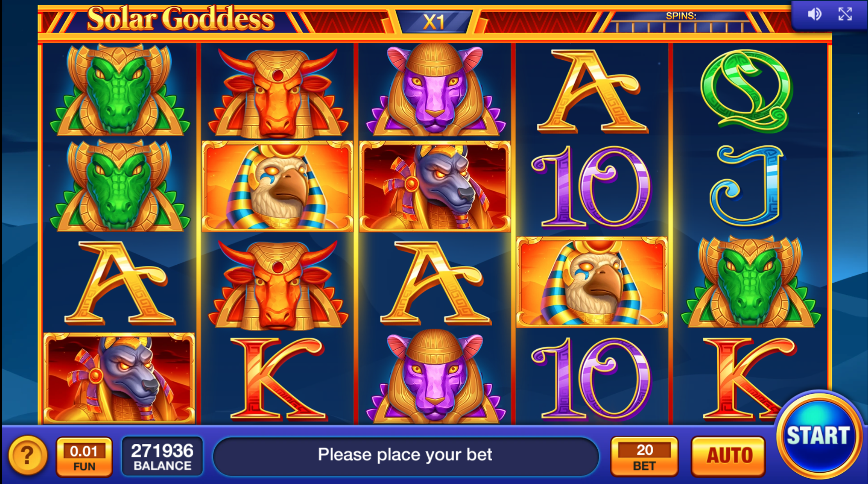Screen dimensions: 868x484
Task: Change the 0.01 FUN coin value
Action: point(84,456)
